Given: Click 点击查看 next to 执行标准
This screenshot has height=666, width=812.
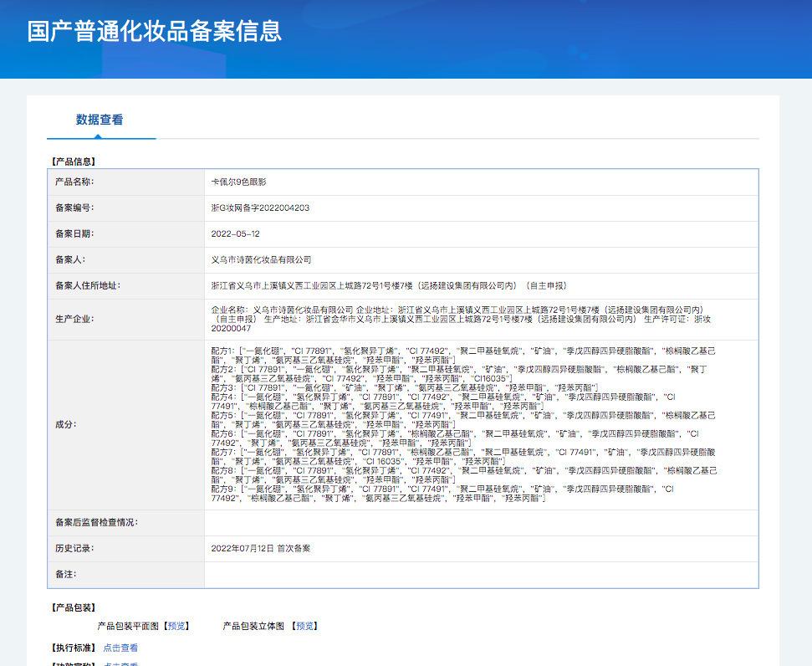Looking at the screenshot, I should tap(120, 648).
